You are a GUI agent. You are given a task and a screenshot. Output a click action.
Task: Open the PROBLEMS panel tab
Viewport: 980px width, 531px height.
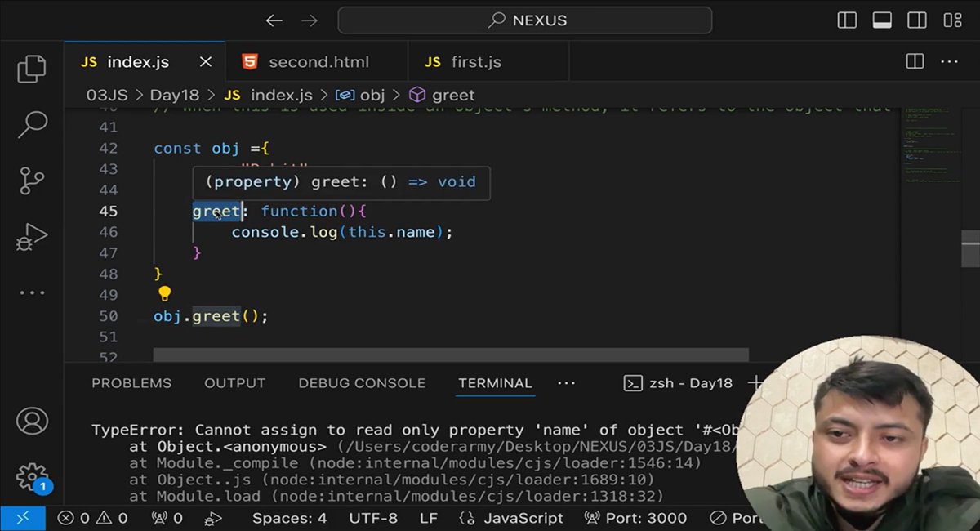(x=131, y=383)
